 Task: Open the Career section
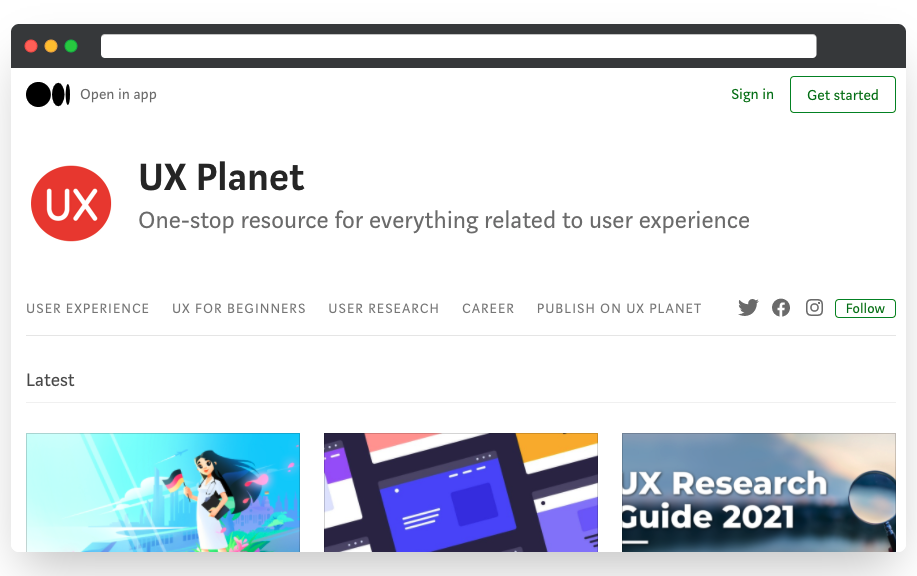[488, 309]
